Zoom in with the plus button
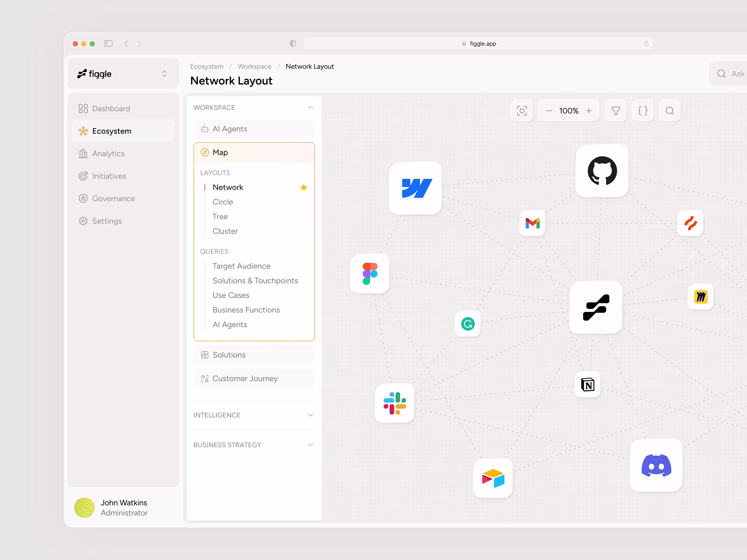This screenshot has height=560, width=747. coord(589,111)
